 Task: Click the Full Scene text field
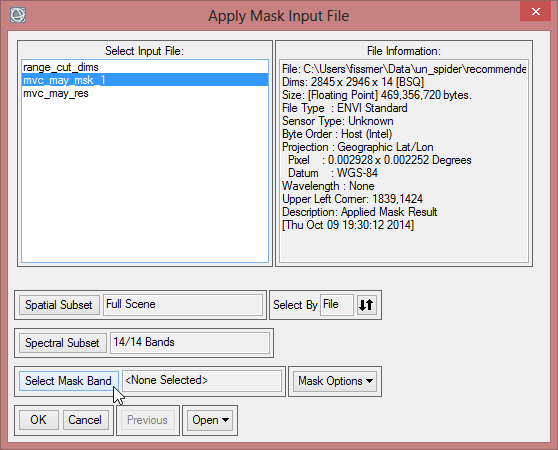click(x=183, y=305)
